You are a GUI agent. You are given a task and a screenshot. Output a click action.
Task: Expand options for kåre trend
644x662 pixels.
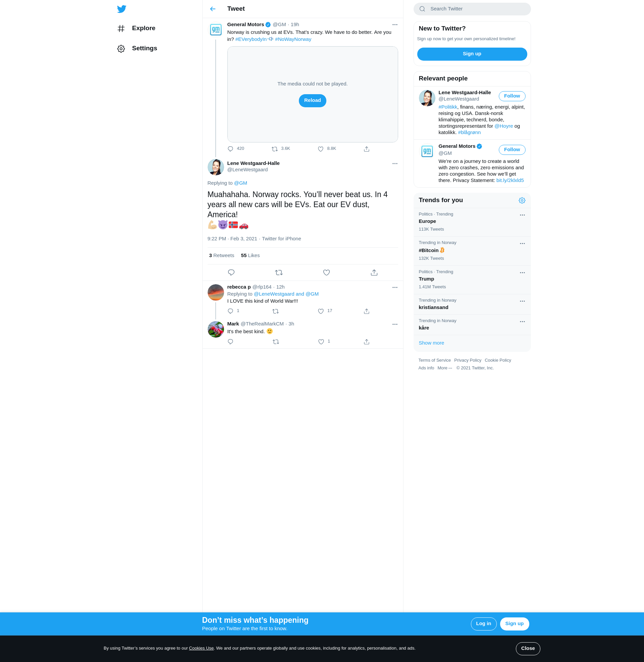[x=522, y=321]
